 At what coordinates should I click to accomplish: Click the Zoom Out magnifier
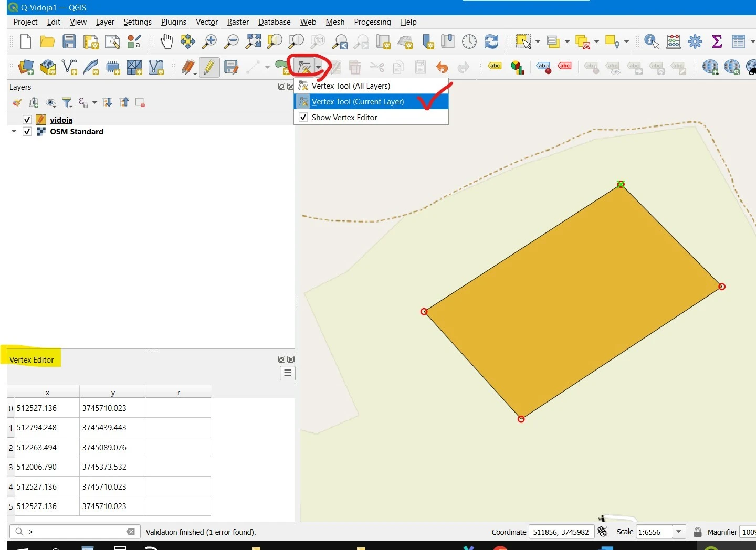click(231, 41)
